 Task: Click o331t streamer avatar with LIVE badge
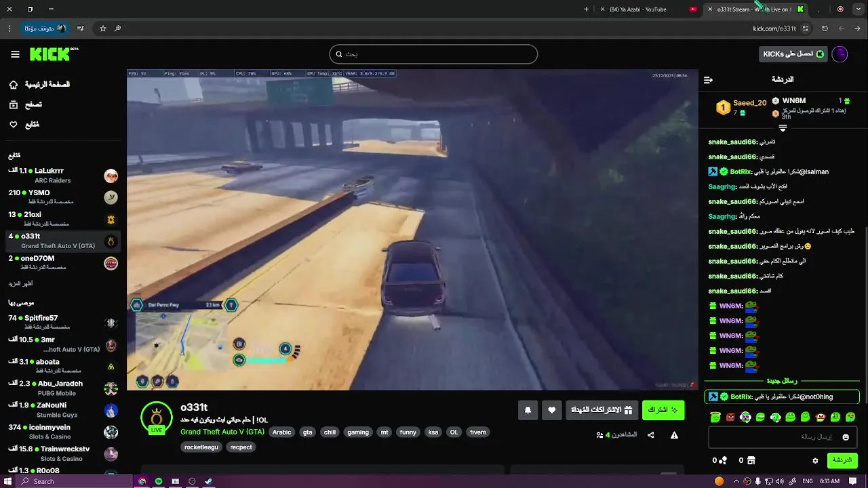click(157, 418)
